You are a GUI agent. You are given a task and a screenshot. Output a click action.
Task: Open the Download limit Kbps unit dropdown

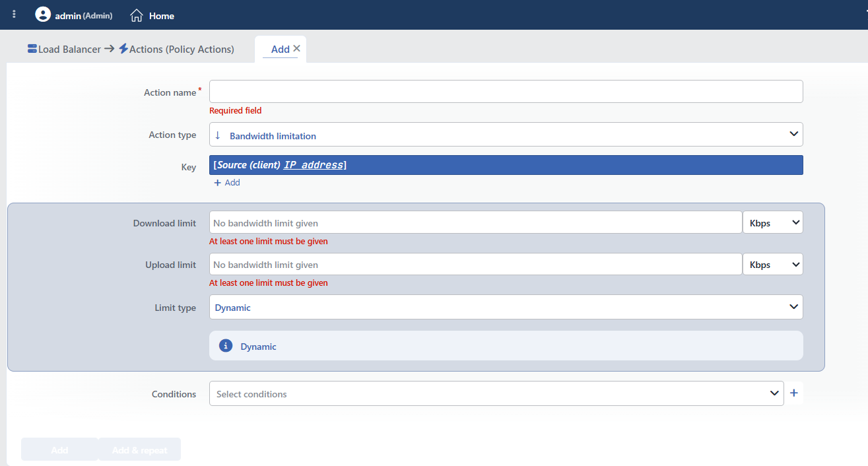tap(773, 222)
